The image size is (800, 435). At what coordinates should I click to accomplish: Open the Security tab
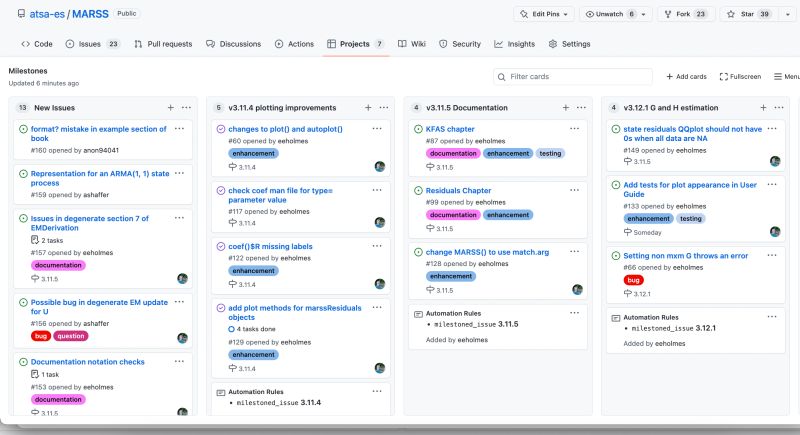pos(460,44)
